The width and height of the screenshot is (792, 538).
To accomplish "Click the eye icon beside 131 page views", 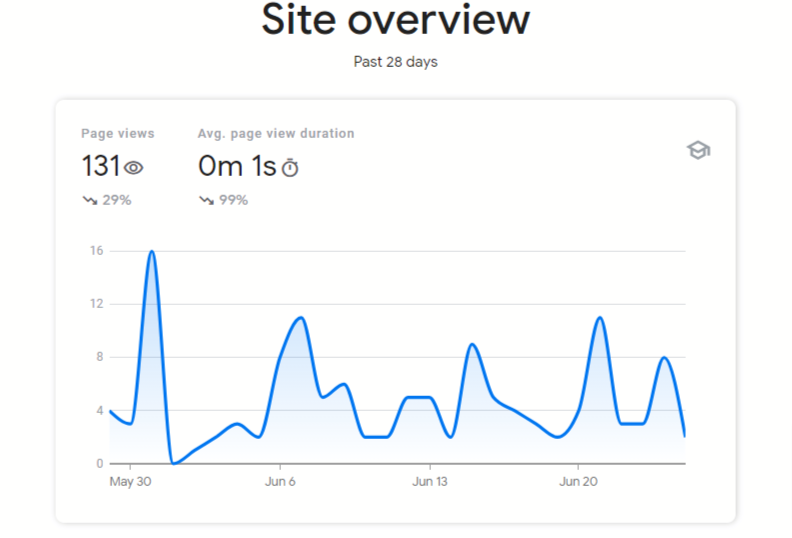I will tap(134, 168).
